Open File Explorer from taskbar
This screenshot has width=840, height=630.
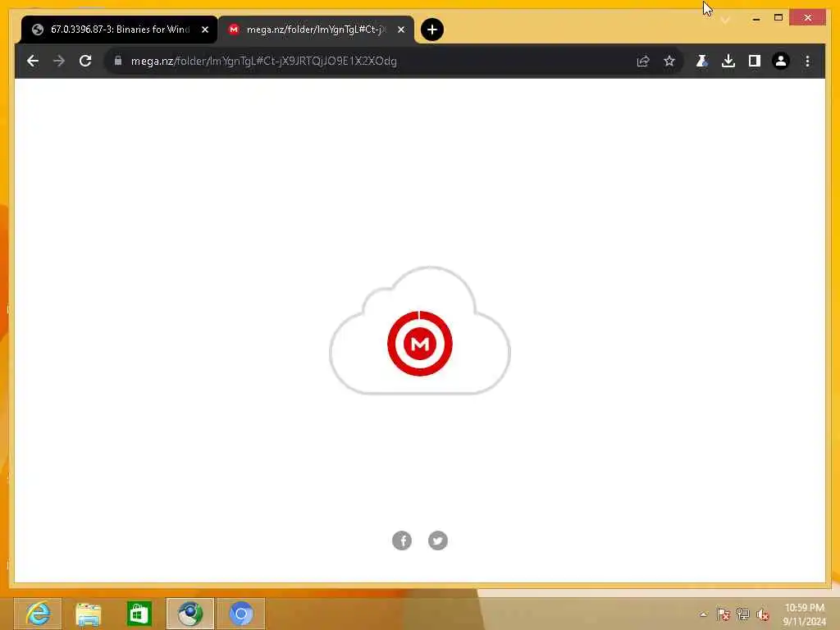[x=89, y=614]
